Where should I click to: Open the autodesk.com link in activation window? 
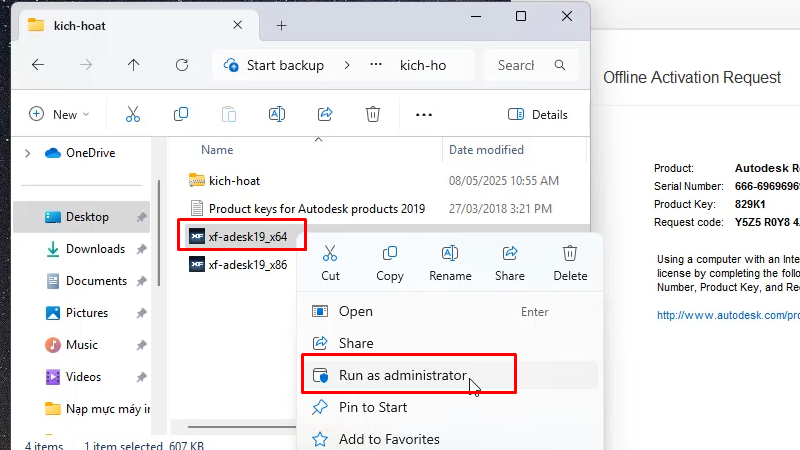pyautogui.click(x=728, y=315)
